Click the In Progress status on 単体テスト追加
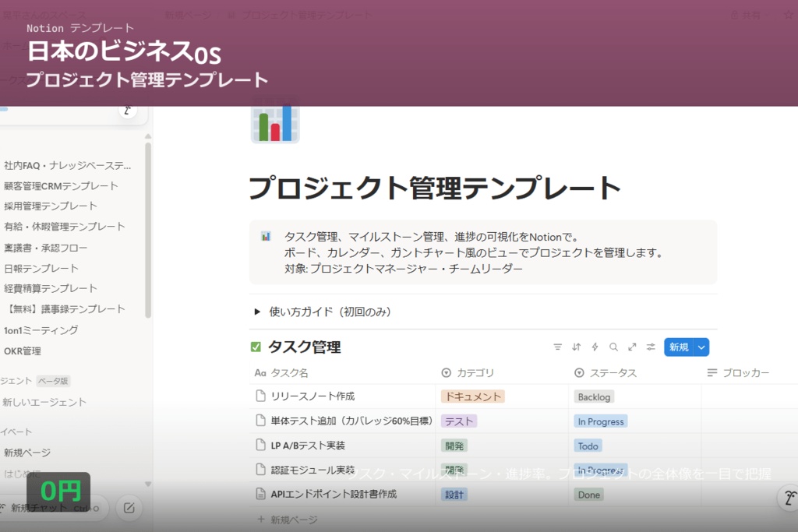This screenshot has height=532, width=798. [600, 421]
